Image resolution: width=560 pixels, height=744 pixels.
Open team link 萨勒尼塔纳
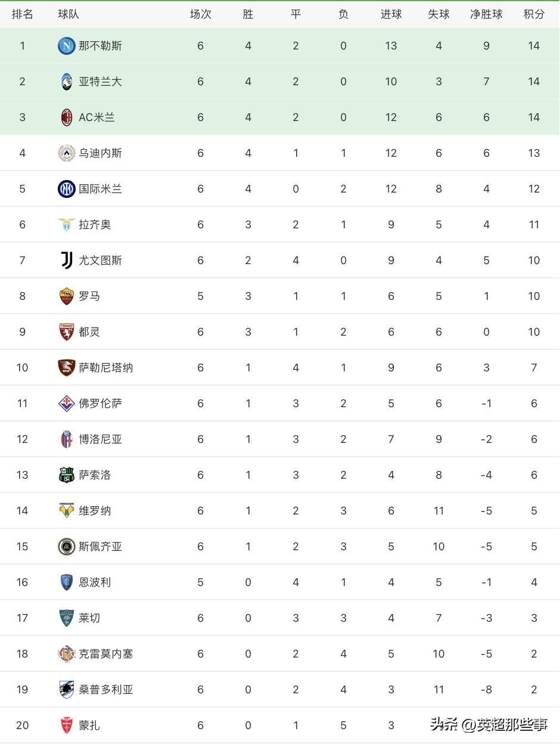tap(106, 368)
